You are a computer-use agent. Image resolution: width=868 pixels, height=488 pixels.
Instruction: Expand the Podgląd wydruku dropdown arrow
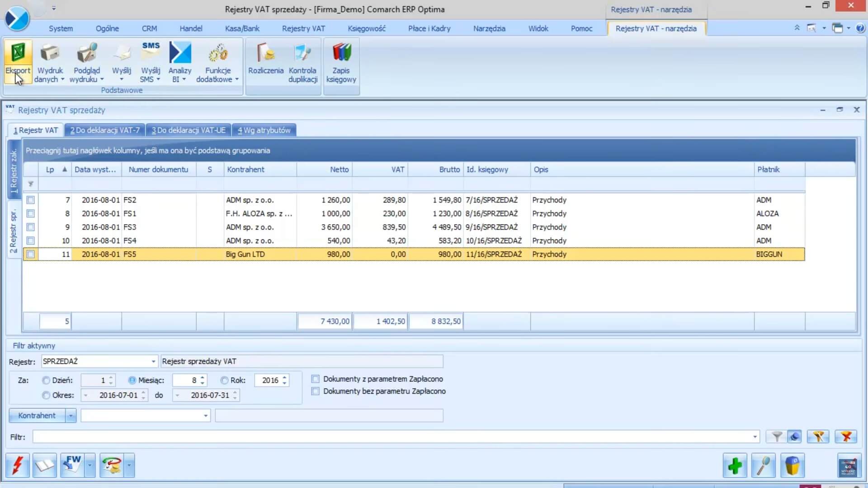102,80
